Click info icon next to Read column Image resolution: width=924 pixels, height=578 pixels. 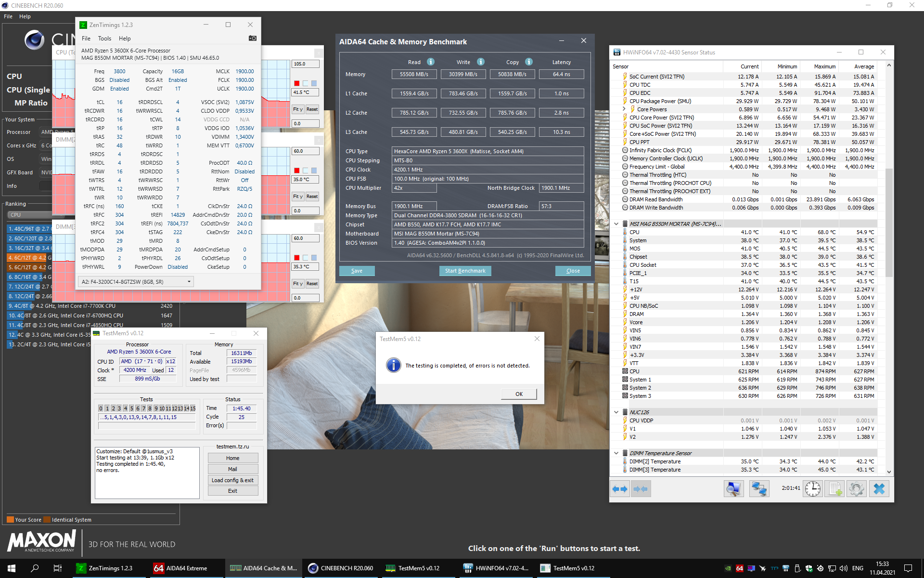tap(431, 62)
